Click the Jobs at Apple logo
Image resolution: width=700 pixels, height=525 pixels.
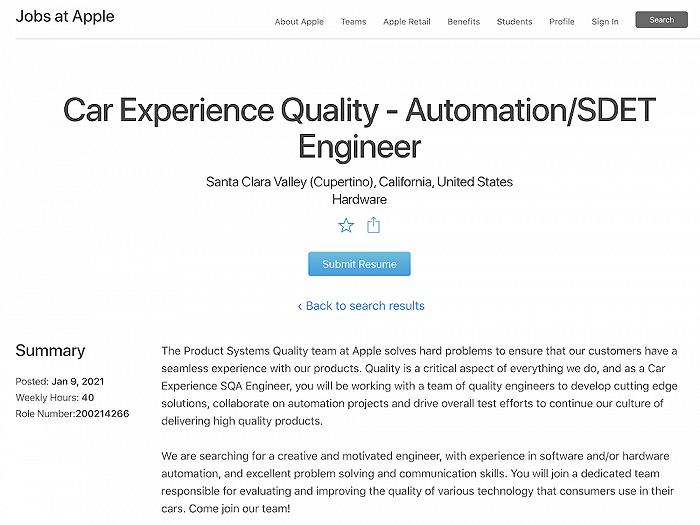click(65, 17)
